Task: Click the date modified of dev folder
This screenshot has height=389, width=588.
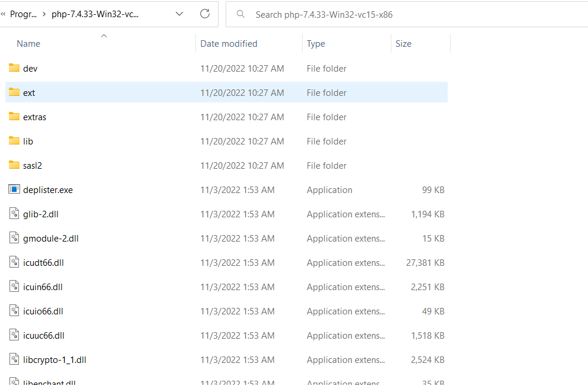Action: click(242, 68)
